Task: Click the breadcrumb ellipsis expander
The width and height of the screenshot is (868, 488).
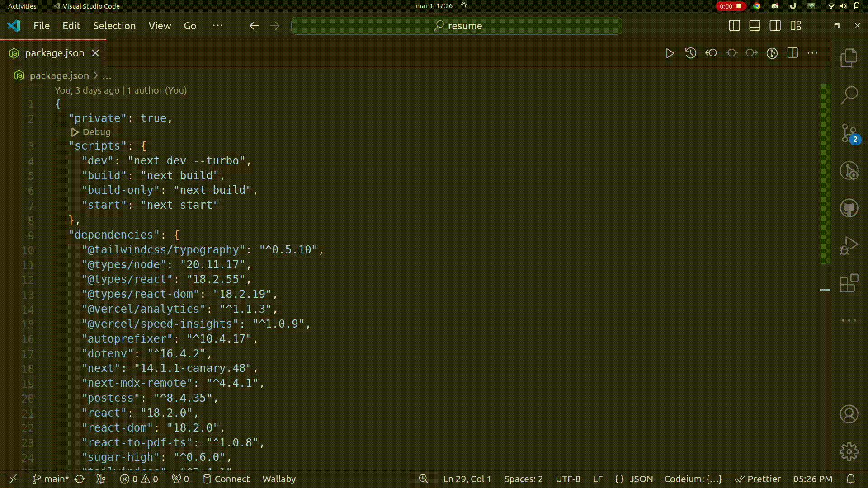Action: click(106, 75)
